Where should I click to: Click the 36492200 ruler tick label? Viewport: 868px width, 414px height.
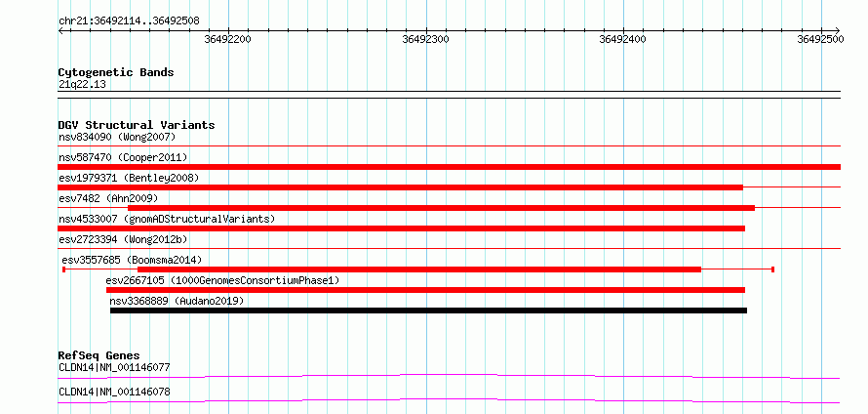227,39
